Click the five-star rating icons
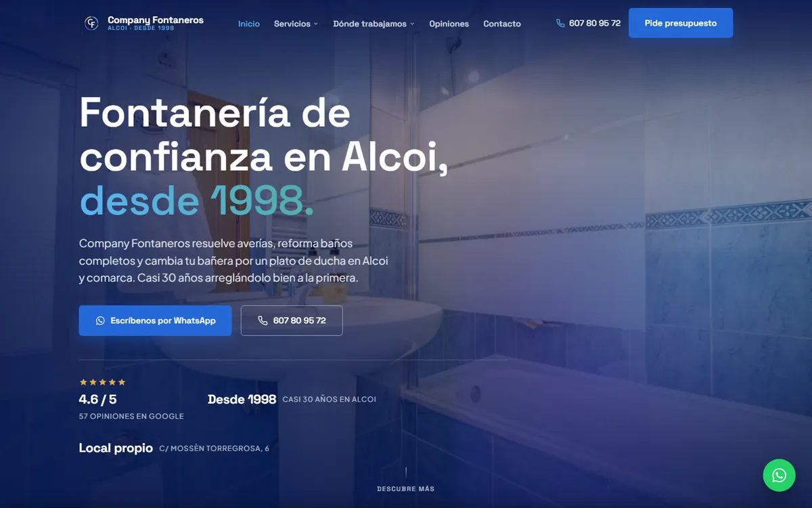Image resolution: width=812 pixels, height=508 pixels. [103, 382]
